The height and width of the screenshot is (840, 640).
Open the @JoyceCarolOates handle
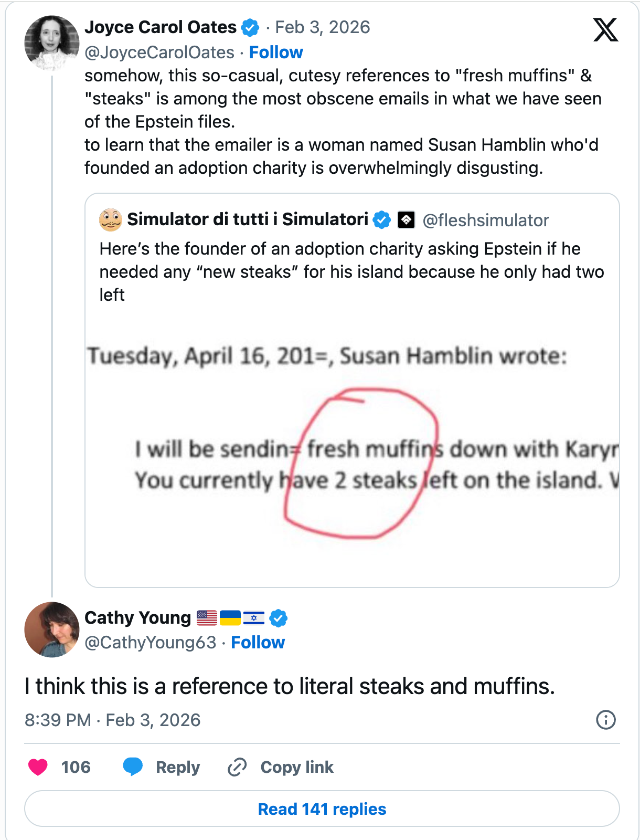coord(159,52)
